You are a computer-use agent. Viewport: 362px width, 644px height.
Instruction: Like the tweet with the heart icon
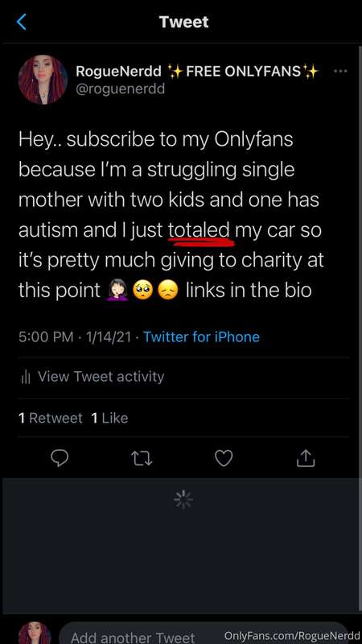click(224, 458)
